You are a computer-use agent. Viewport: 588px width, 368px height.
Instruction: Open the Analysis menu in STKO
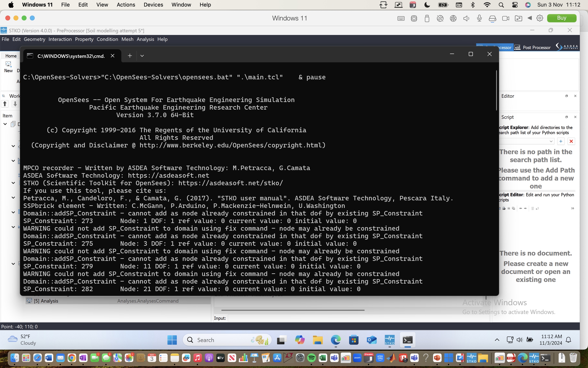(145, 39)
